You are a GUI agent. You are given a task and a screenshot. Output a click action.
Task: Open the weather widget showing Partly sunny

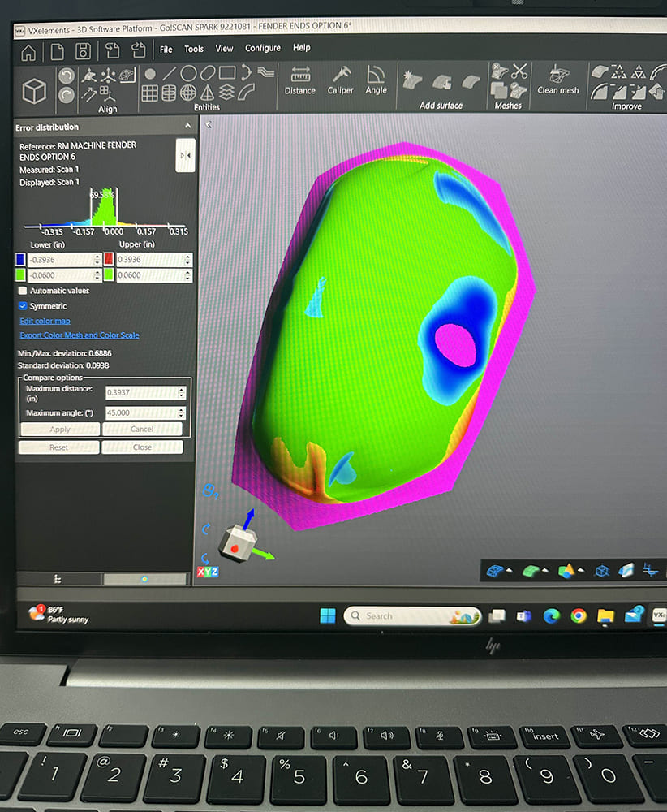(x=58, y=614)
